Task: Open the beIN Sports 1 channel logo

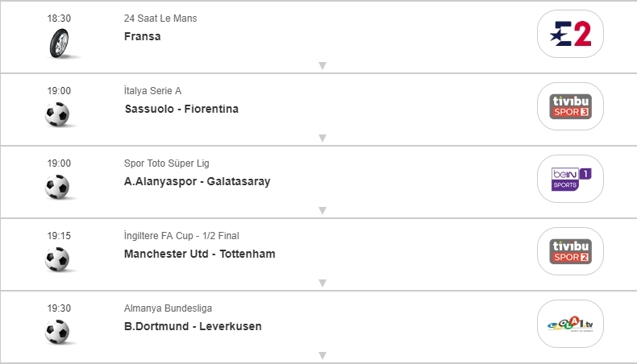Action: click(570, 179)
